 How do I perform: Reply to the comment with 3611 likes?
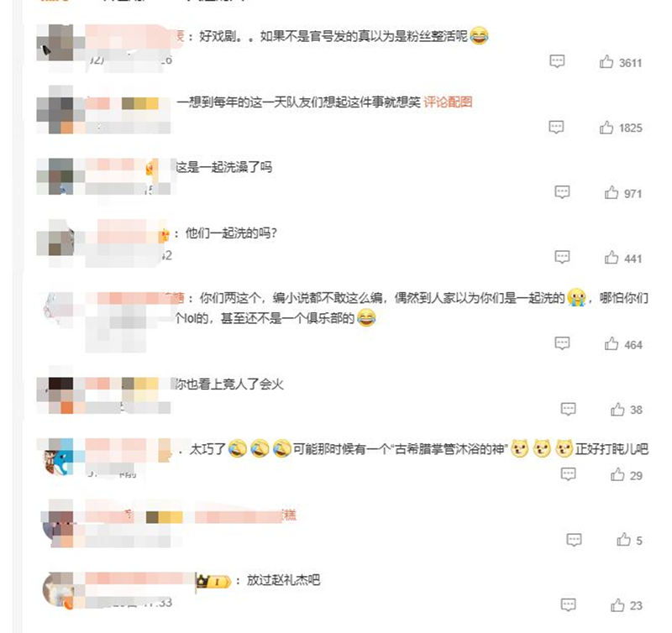point(557,61)
